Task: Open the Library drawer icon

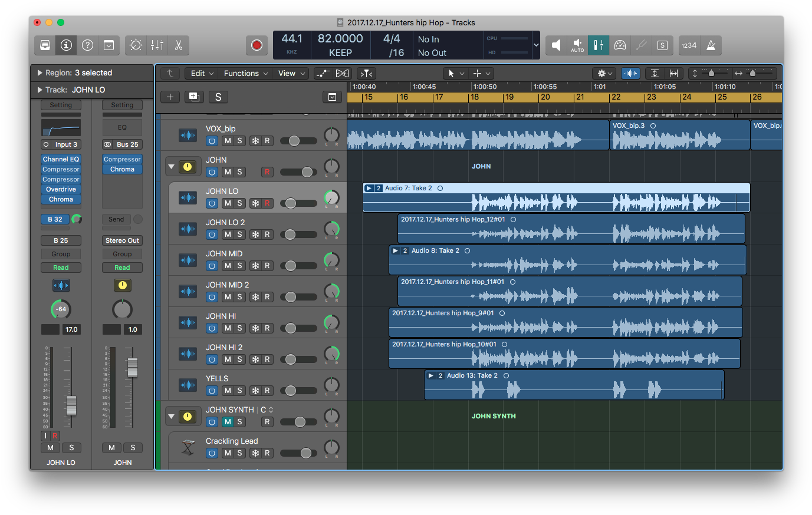Action: pyautogui.click(x=45, y=45)
